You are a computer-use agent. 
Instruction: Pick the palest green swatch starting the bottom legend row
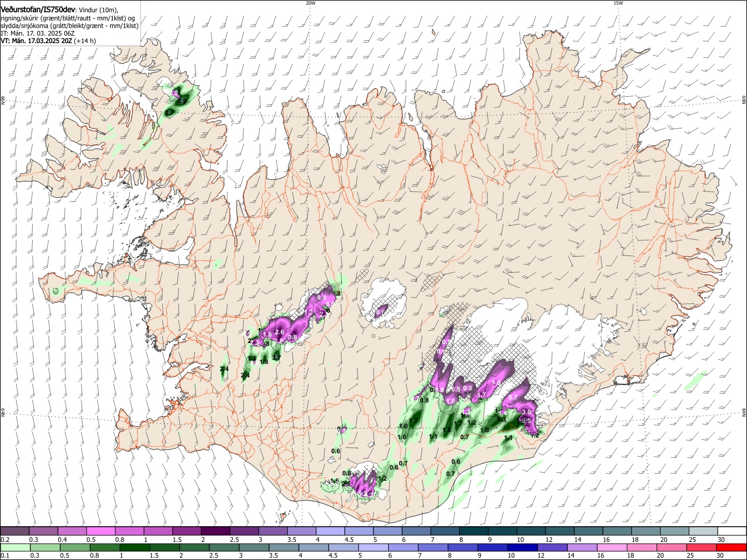coord(15,547)
